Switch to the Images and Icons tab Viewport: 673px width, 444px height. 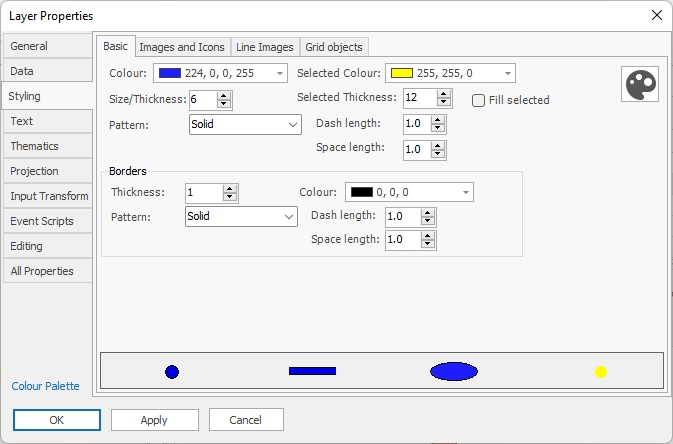pos(182,47)
